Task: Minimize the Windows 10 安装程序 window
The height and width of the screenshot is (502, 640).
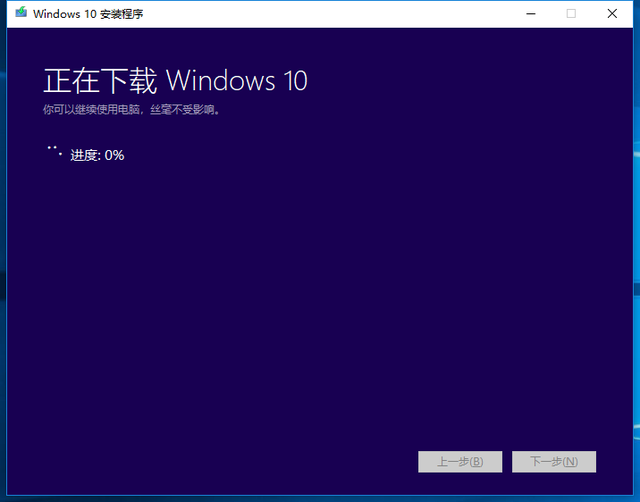Action: 531,14
